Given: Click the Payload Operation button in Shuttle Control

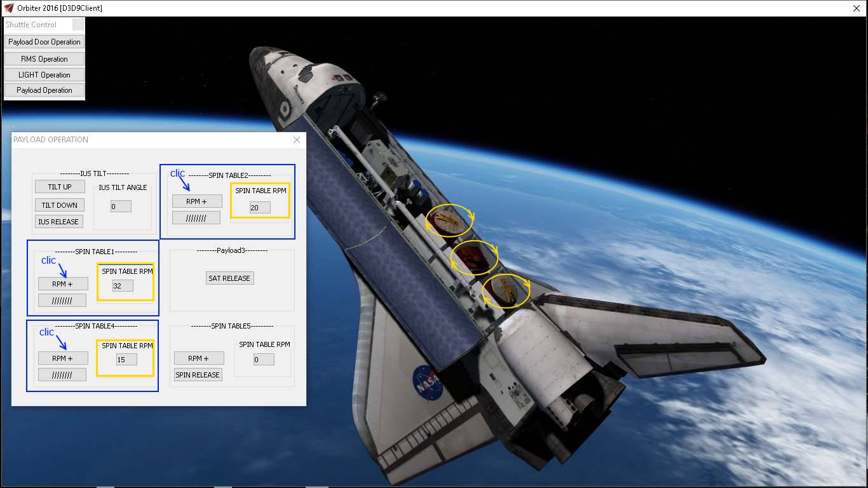Looking at the screenshot, I should pyautogui.click(x=44, y=90).
